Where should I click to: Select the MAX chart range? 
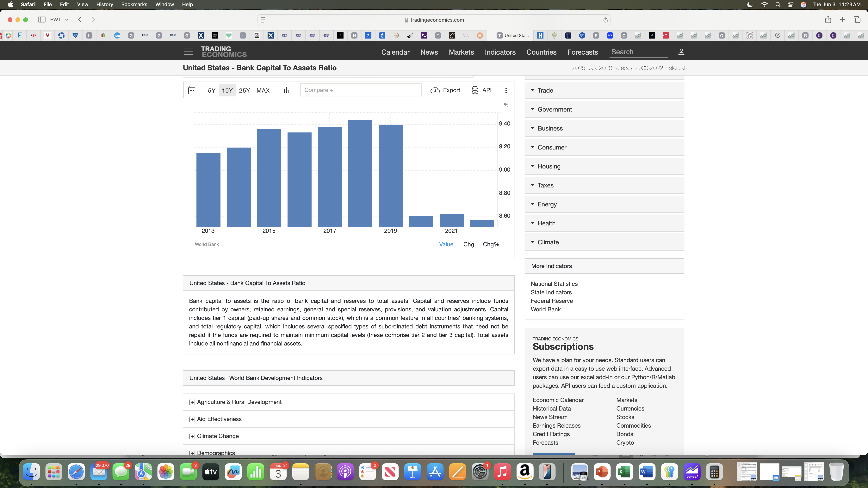pyautogui.click(x=263, y=90)
